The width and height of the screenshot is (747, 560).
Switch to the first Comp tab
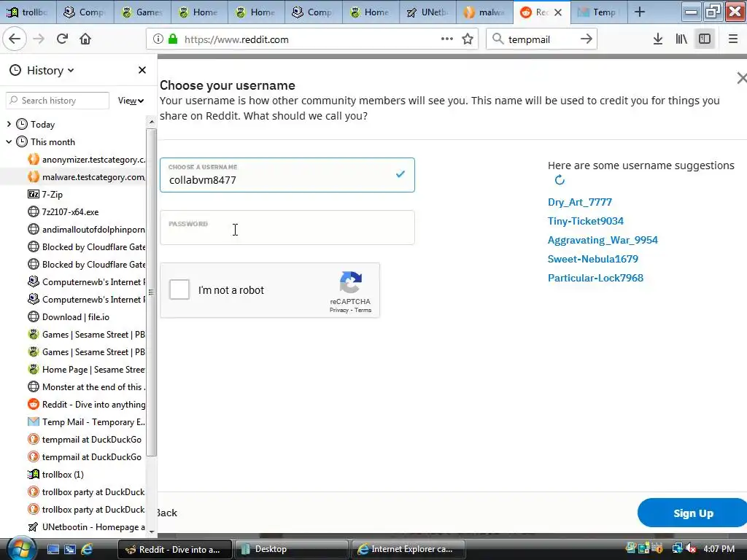(x=85, y=12)
